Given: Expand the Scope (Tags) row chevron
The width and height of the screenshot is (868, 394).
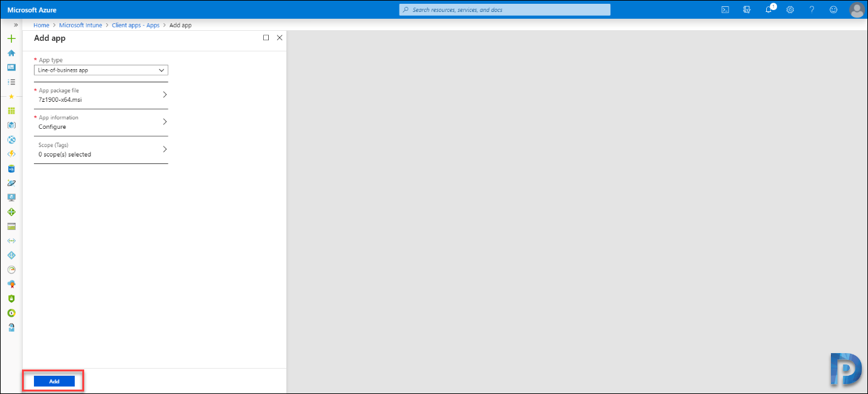Looking at the screenshot, I should 165,150.
